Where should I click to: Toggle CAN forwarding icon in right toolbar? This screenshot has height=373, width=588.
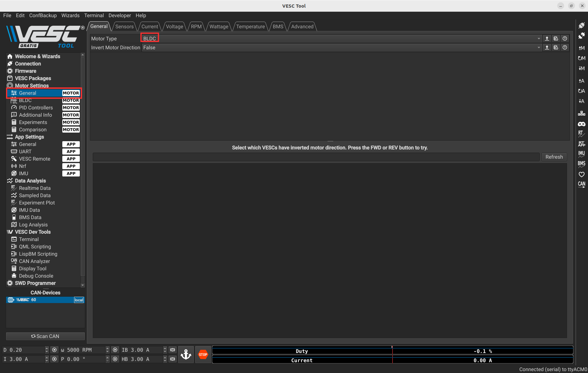coord(581,184)
